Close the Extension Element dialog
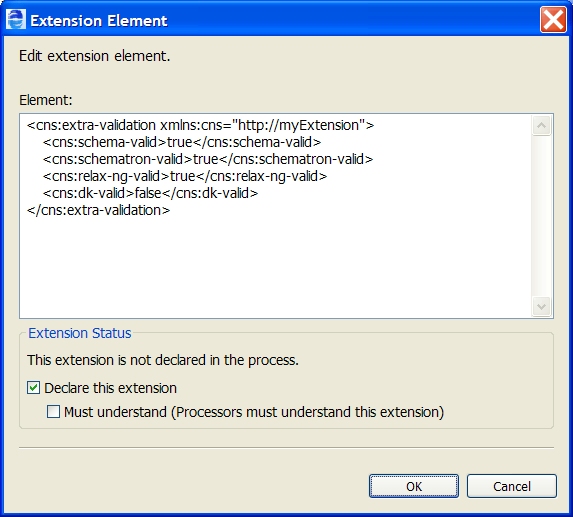The height and width of the screenshot is (517, 573). tap(553, 20)
